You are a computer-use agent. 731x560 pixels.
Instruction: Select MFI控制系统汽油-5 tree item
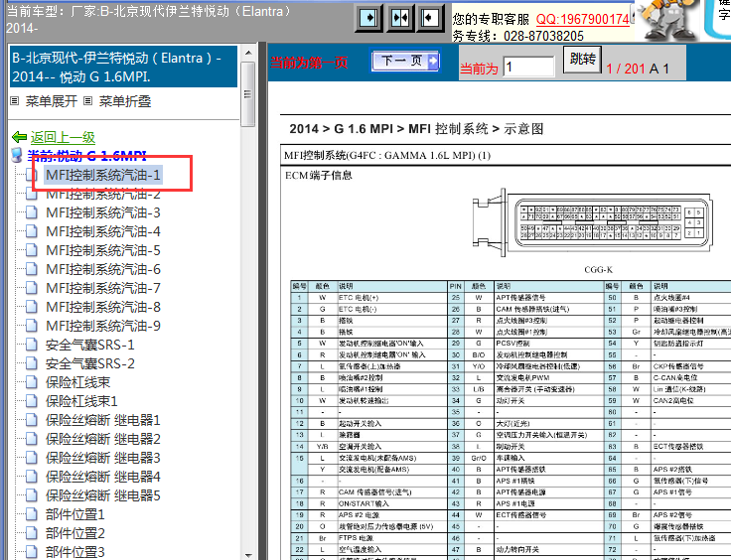click(x=103, y=250)
